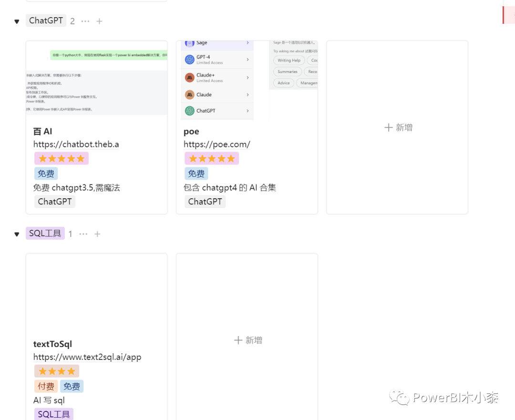Image resolution: width=515 pixels, height=420 pixels.
Task: Click the ChatGPT tag on 百 AI card
Action: pos(55,202)
